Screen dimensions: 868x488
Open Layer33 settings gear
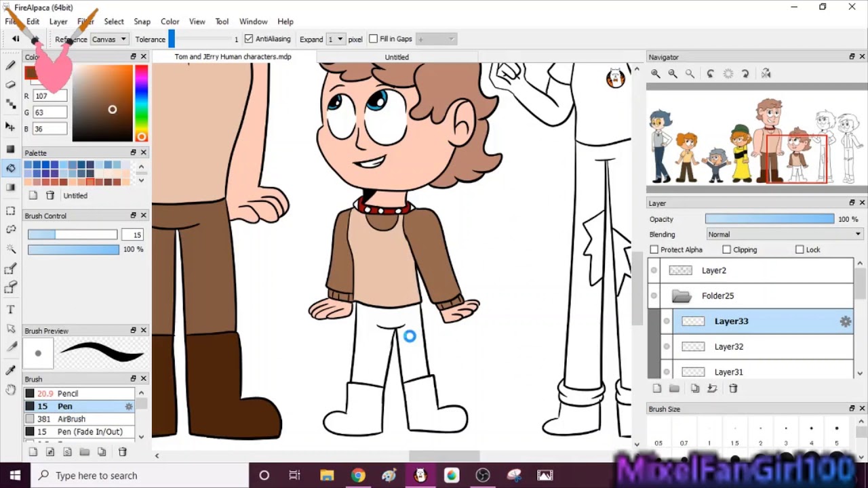pos(846,322)
